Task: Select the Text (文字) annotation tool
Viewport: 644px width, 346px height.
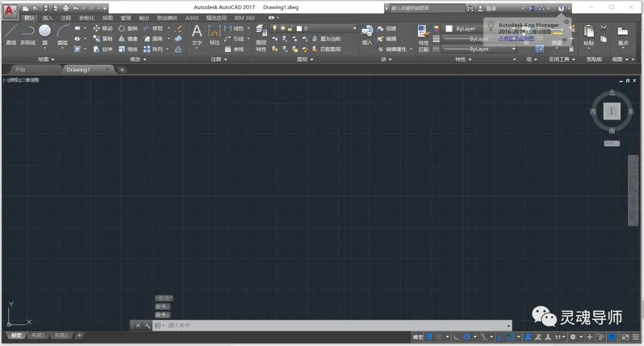Action: [x=197, y=35]
